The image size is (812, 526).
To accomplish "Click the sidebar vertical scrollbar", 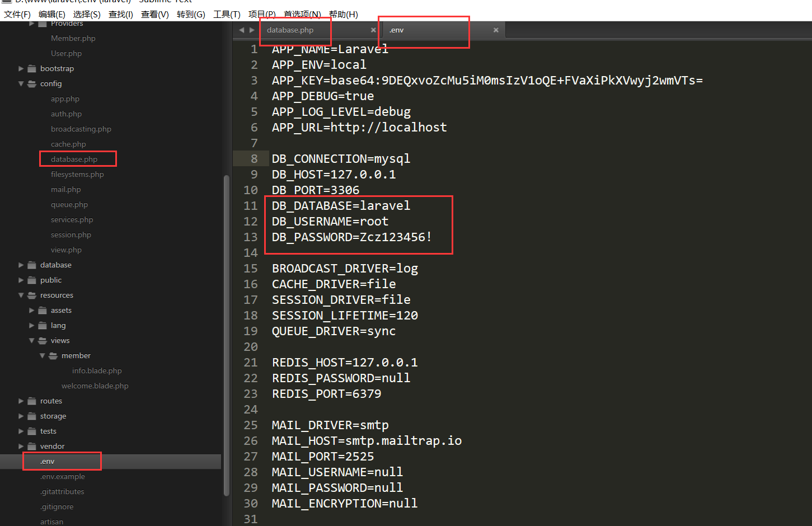I will point(227,336).
